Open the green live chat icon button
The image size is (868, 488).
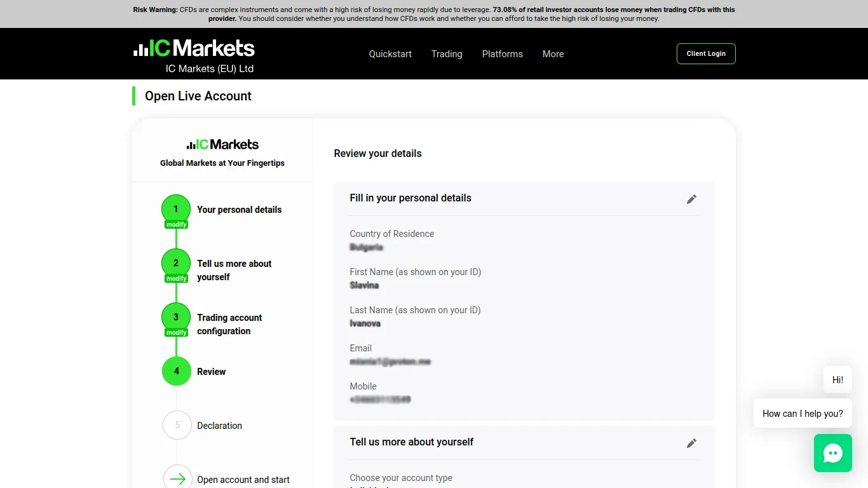833,453
